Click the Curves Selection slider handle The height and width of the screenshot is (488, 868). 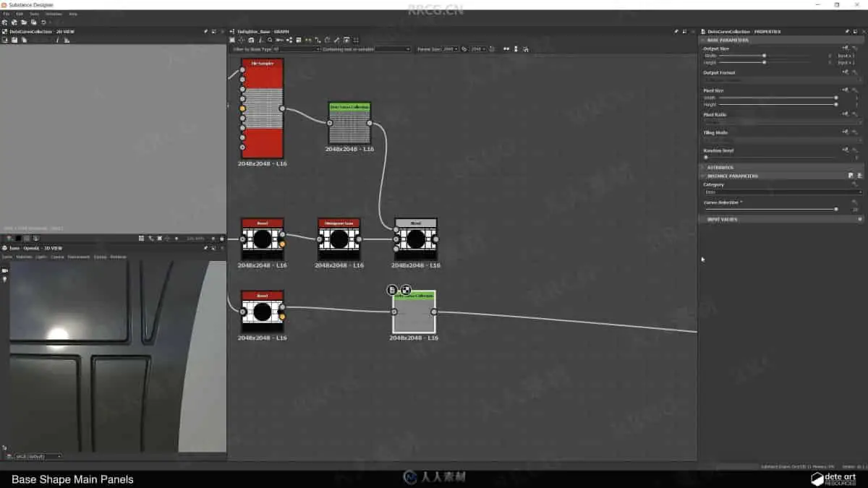pos(836,209)
